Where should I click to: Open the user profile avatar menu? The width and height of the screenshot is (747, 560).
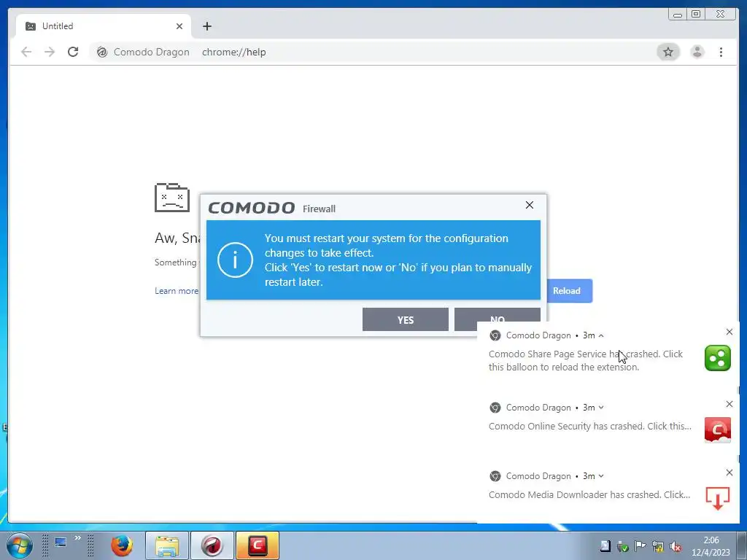tap(697, 52)
